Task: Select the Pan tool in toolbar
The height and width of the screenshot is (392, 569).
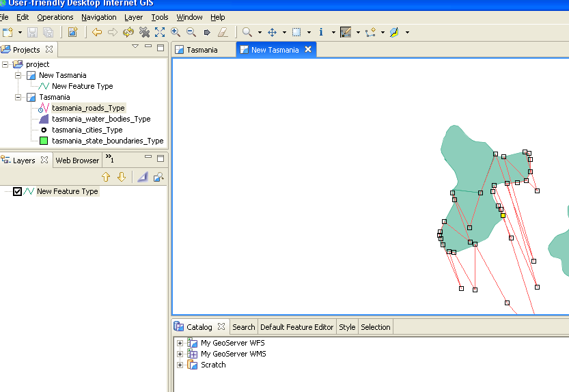Action: pyautogui.click(x=272, y=32)
